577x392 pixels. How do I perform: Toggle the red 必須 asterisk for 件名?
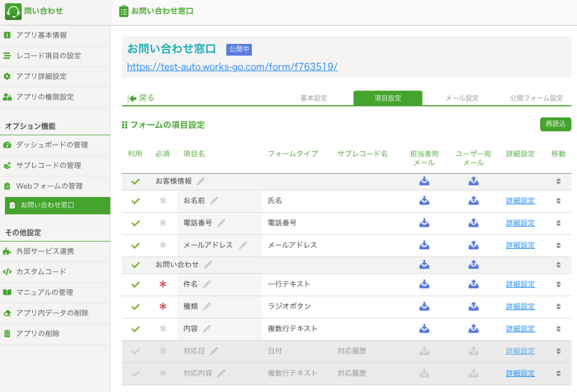(x=163, y=284)
